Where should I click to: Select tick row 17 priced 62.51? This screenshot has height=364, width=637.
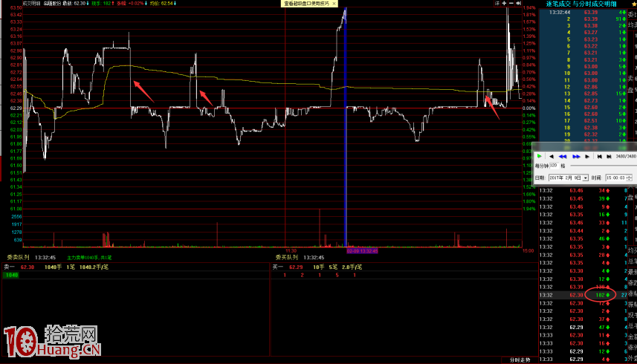click(x=583, y=120)
